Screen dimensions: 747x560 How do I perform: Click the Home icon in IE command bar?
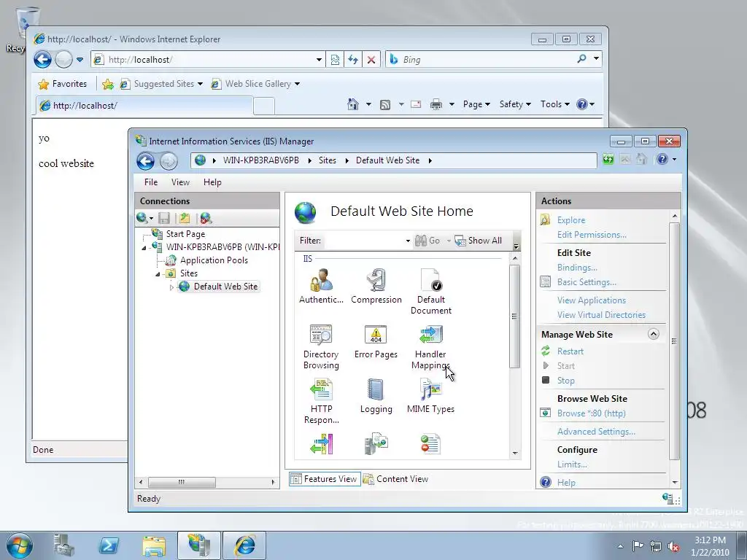[x=353, y=104]
